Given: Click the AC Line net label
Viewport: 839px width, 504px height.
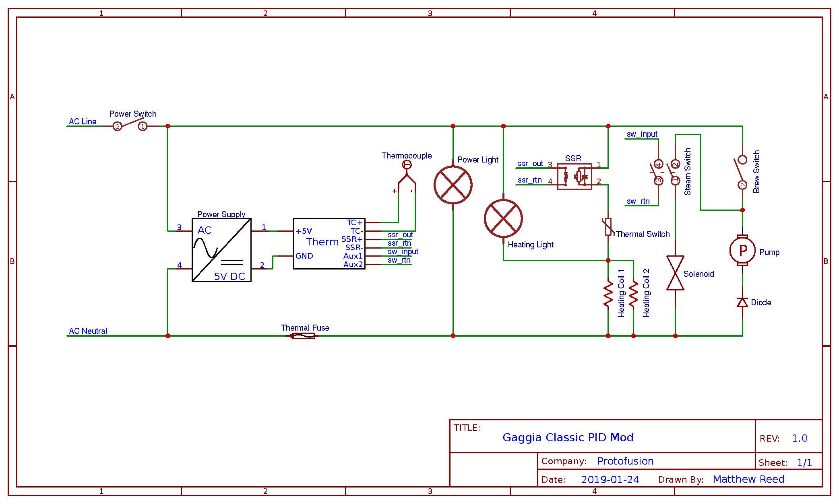Looking at the screenshot, I should tap(83, 121).
